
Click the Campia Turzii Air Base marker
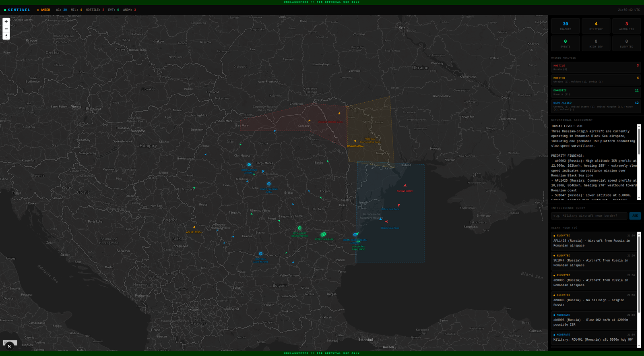point(249,165)
